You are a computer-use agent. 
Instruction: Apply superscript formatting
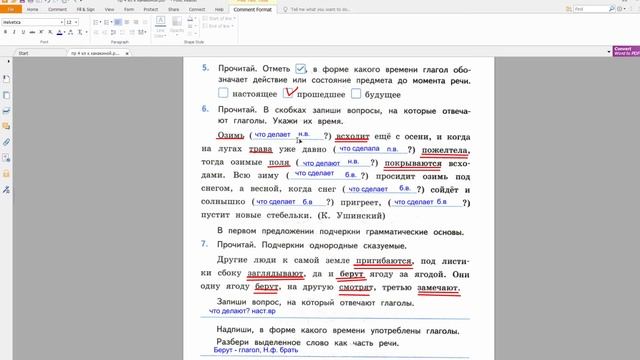tap(41, 32)
